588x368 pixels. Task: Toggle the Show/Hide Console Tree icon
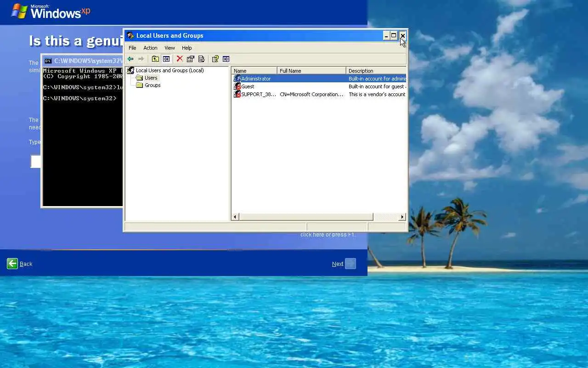tap(166, 59)
